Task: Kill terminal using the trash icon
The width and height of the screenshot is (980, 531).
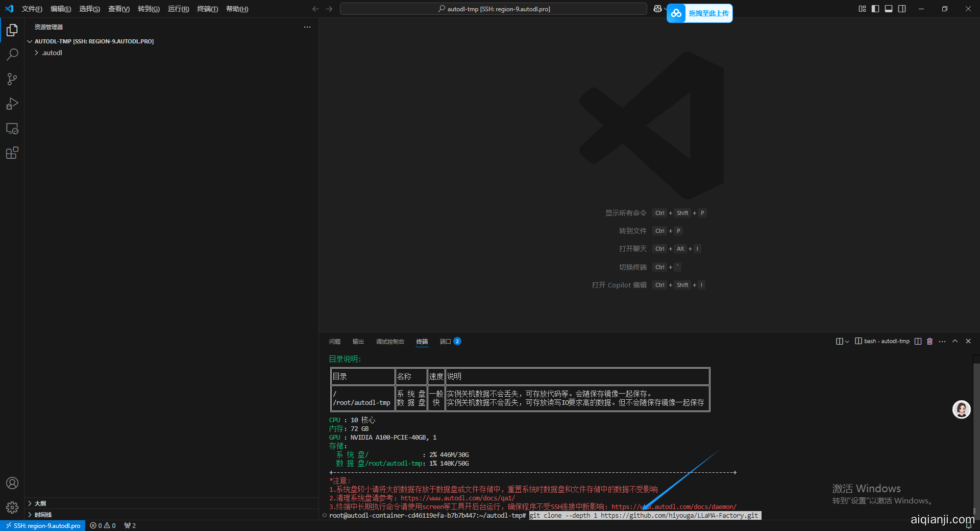Action: click(x=929, y=341)
